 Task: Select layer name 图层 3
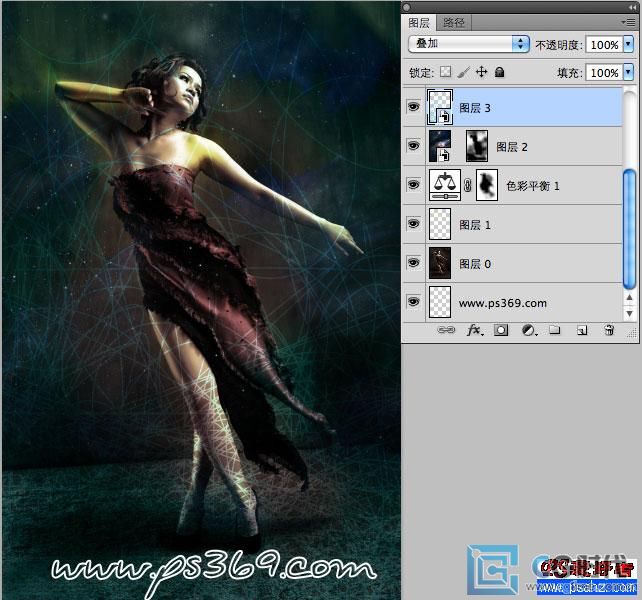[x=475, y=108]
